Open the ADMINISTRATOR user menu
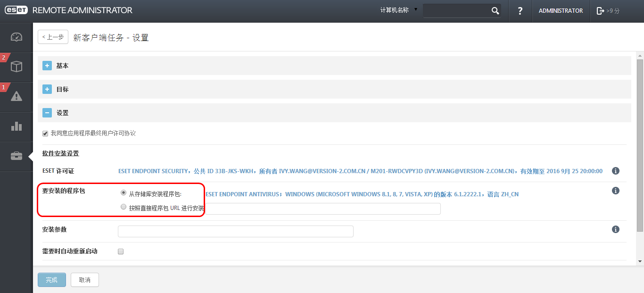Viewport: 644px width, 293px height. click(561, 10)
